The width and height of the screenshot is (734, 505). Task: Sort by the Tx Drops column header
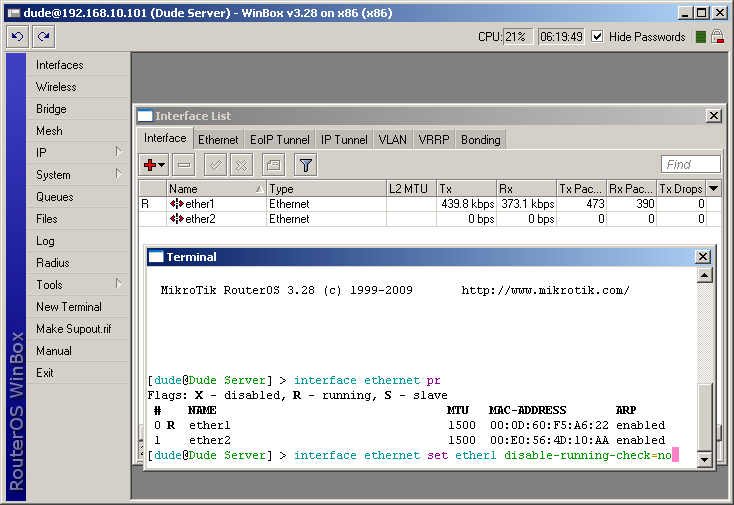click(681, 189)
